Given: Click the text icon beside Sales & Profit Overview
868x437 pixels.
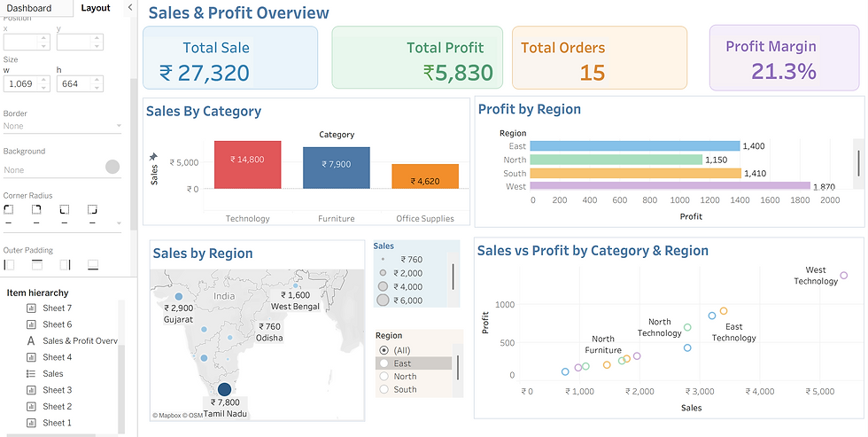Looking at the screenshot, I should click(31, 340).
